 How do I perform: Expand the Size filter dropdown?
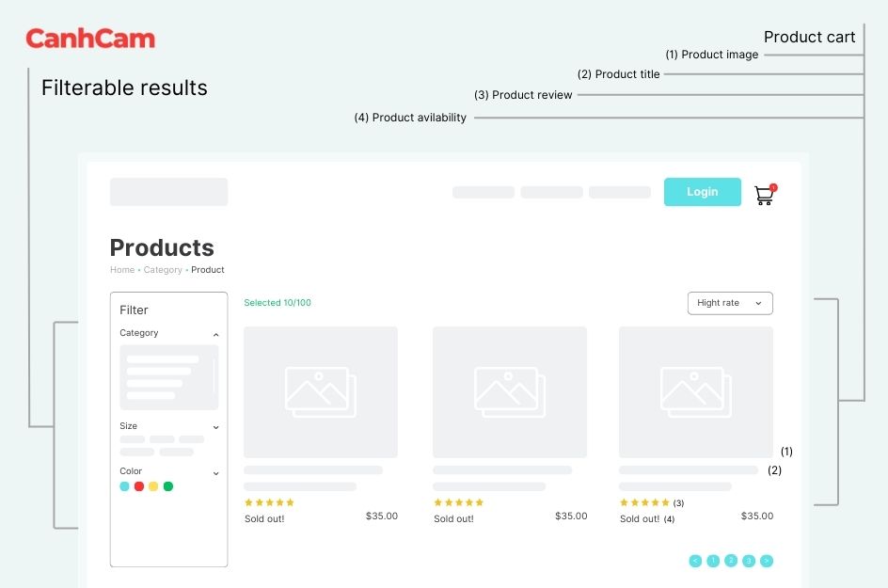(x=215, y=426)
